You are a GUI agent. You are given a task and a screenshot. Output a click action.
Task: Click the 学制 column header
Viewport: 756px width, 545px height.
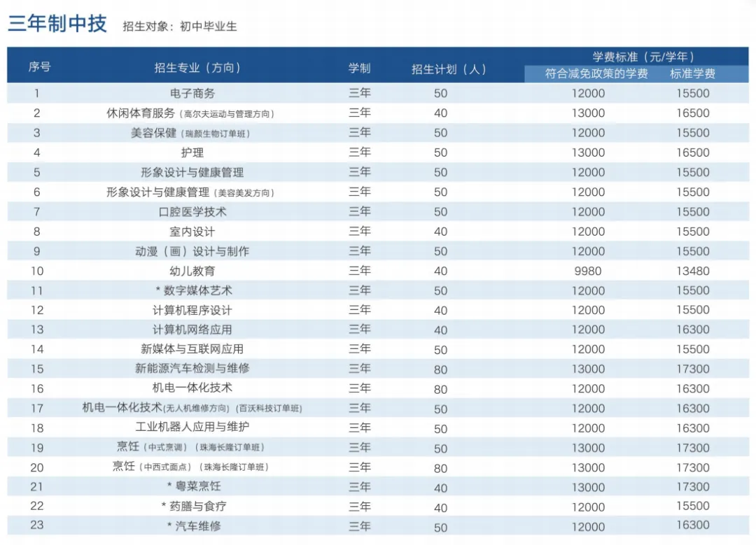[x=360, y=69]
